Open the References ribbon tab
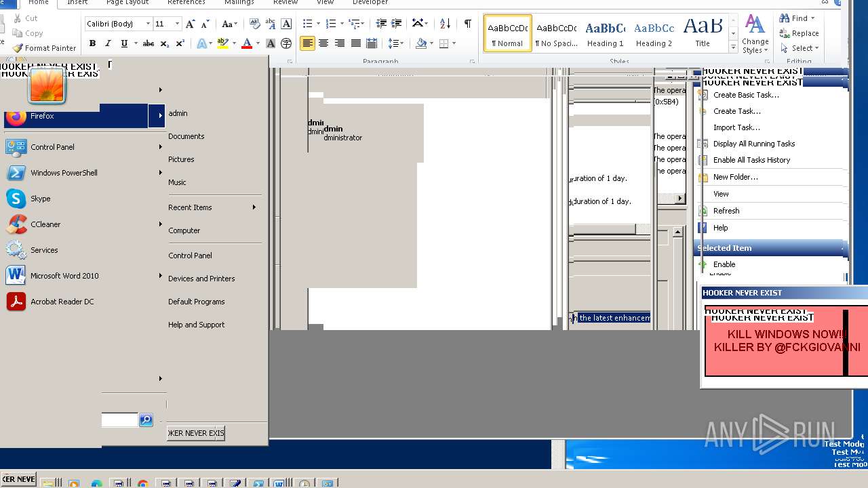868x488 pixels. (186, 3)
